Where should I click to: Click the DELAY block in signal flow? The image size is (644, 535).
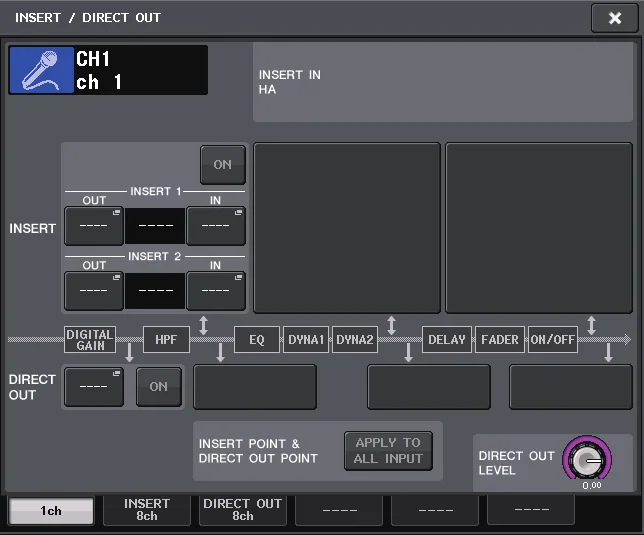tap(447, 340)
